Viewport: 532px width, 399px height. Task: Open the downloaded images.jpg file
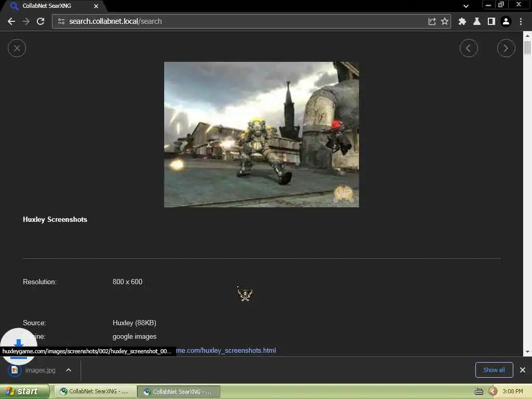click(32, 370)
